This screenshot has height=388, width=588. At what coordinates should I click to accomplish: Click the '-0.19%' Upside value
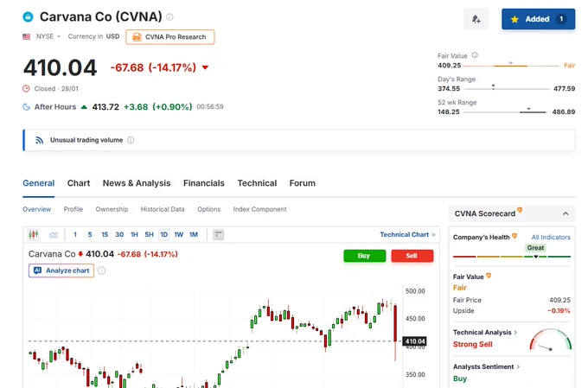[559, 311]
